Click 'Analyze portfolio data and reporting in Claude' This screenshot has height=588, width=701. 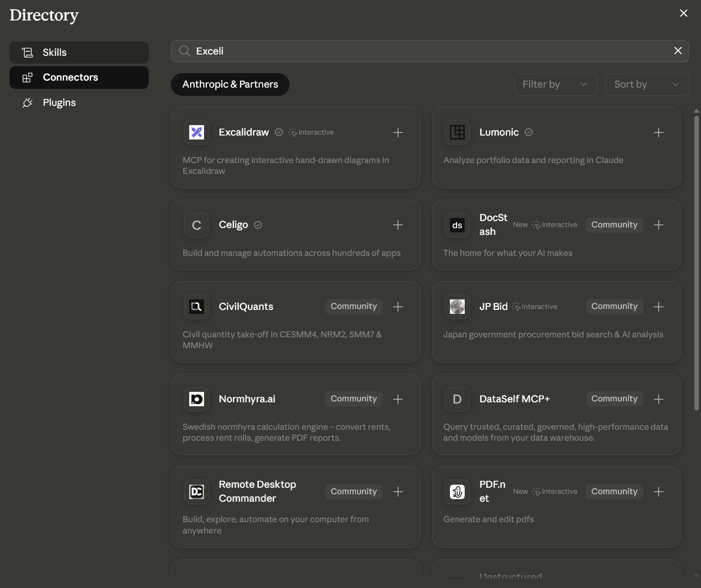pyautogui.click(x=533, y=160)
